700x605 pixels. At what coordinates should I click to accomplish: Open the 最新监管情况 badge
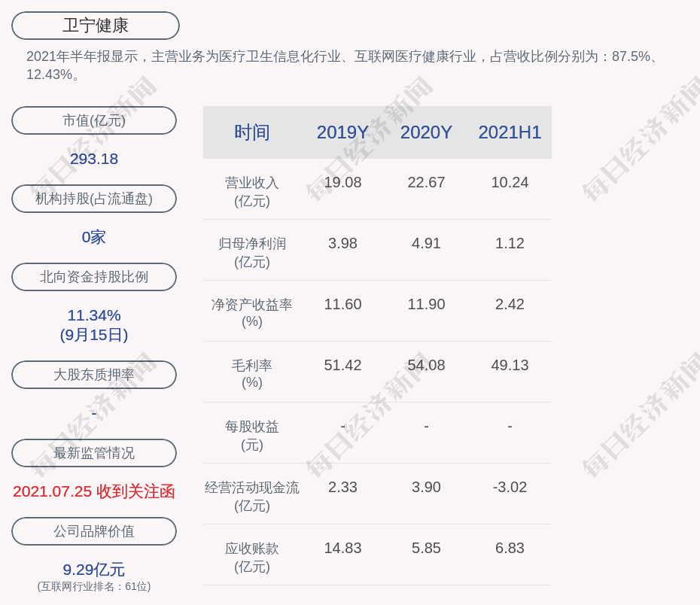click(x=93, y=452)
